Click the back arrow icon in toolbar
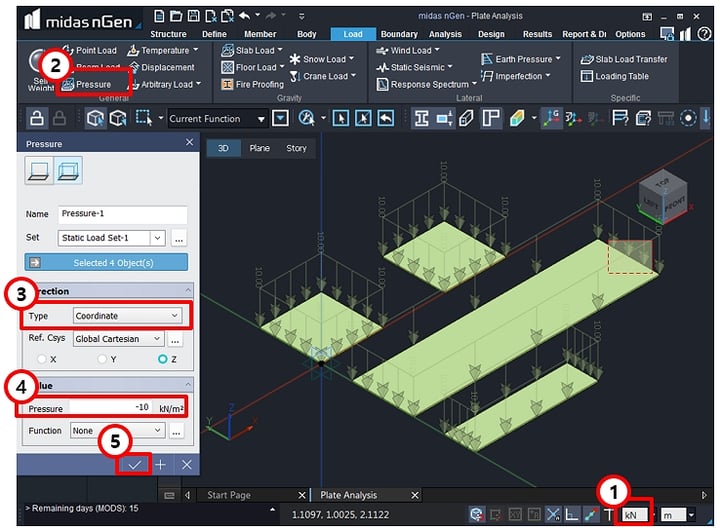Screen dimensions: 720x530 tap(386, 118)
